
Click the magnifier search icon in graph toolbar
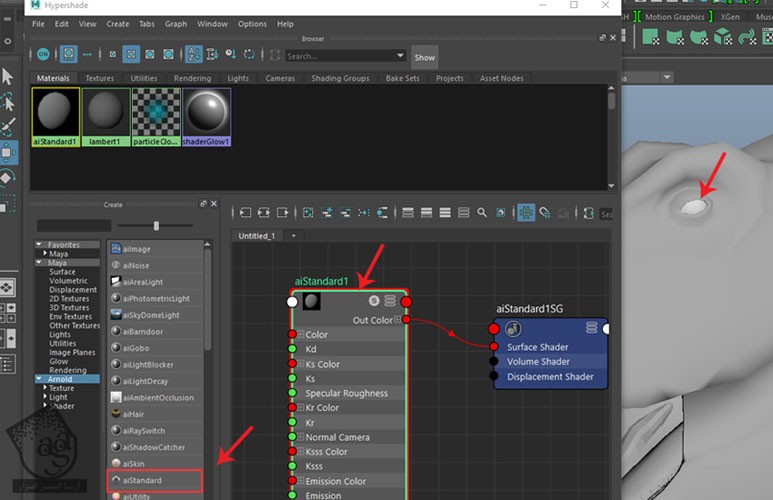click(482, 212)
